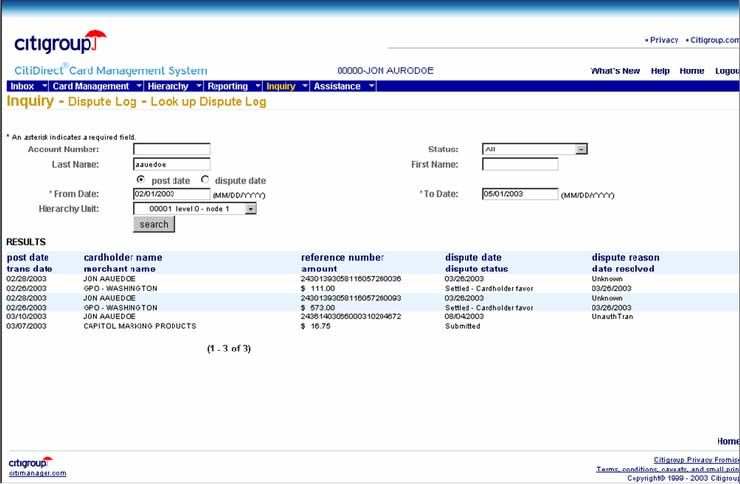Focus the Account Number field

[172, 149]
